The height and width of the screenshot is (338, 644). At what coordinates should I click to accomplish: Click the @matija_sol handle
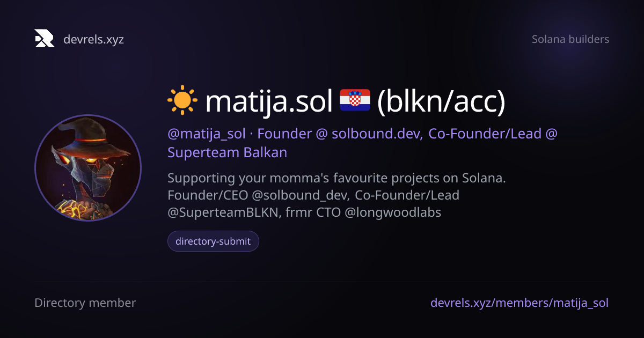(207, 134)
